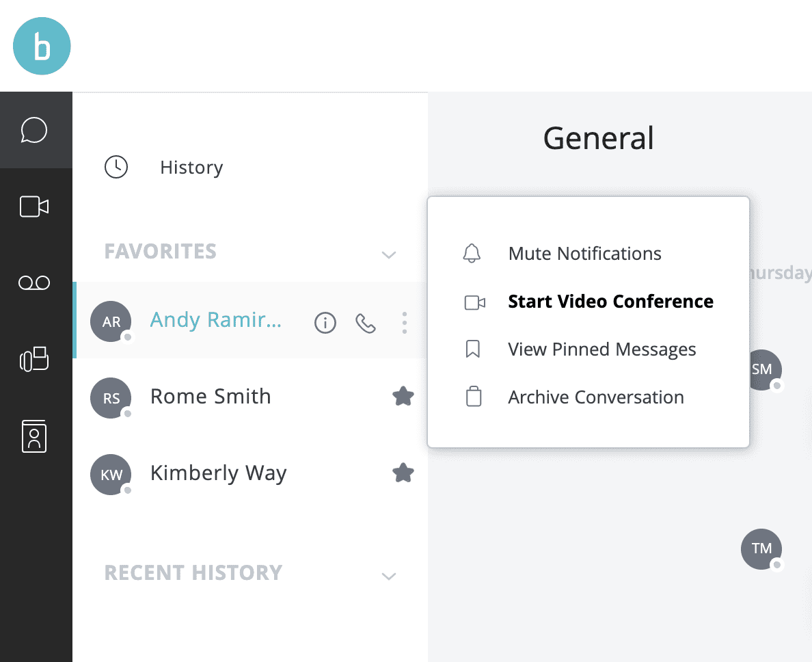Call Andy Ramirez with phone icon
The height and width of the screenshot is (662, 812).
click(366, 323)
